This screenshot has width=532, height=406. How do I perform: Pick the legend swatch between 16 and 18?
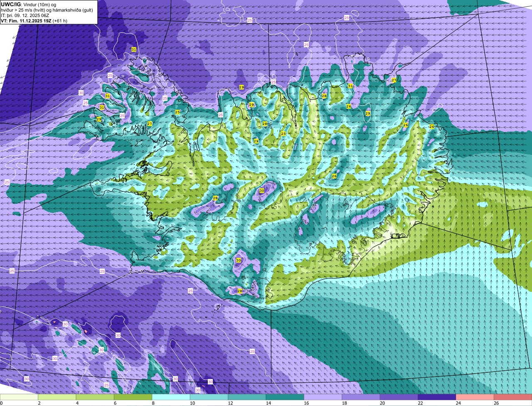tap(323, 397)
